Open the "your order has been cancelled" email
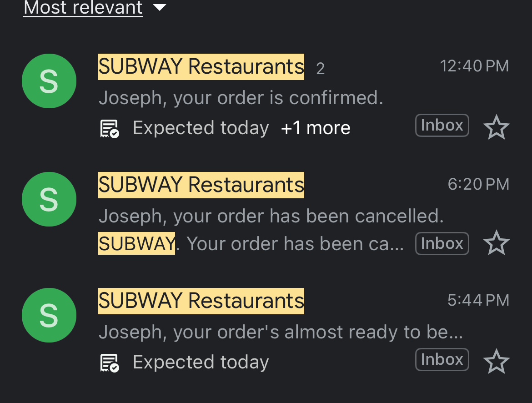This screenshot has height=403, width=532. click(x=271, y=216)
